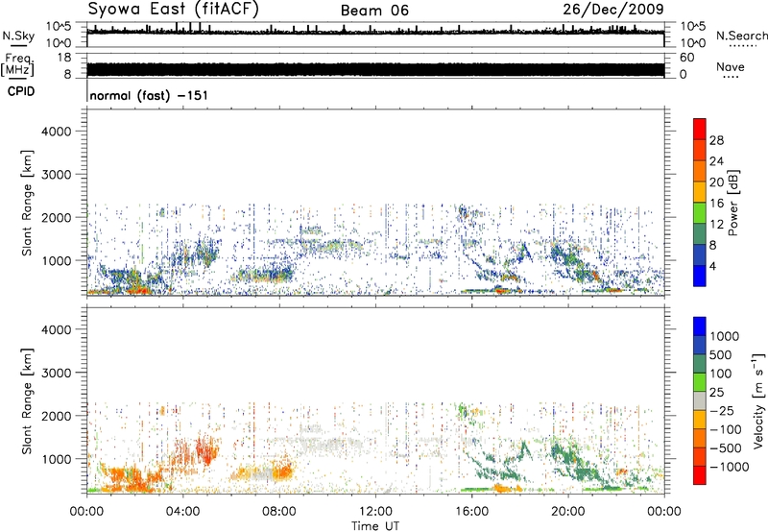Viewport: 768px width, 532px height.
Task: Select the '20:00' time axis label
Action: click(x=568, y=512)
